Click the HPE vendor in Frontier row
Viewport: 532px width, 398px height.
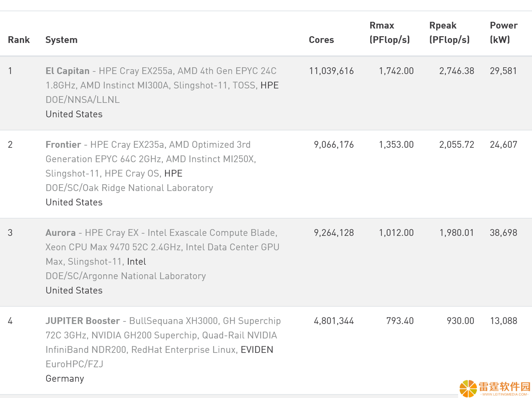173,173
